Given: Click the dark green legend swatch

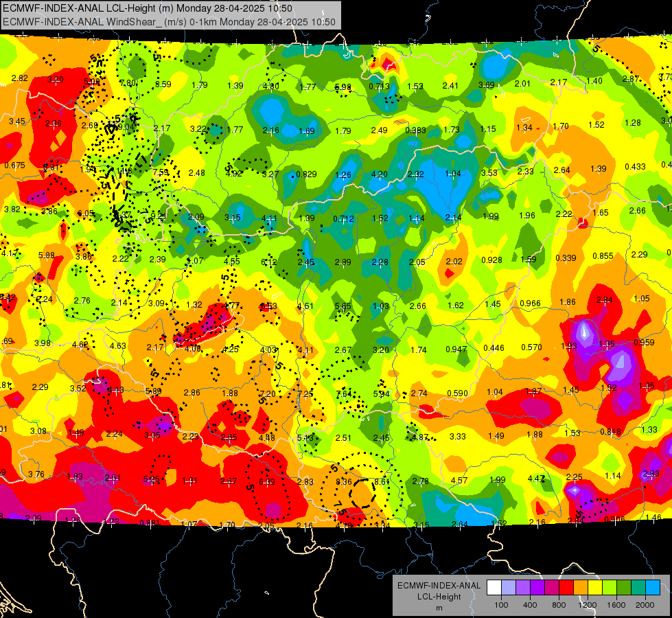Looking at the screenshot, I should pos(624,588).
